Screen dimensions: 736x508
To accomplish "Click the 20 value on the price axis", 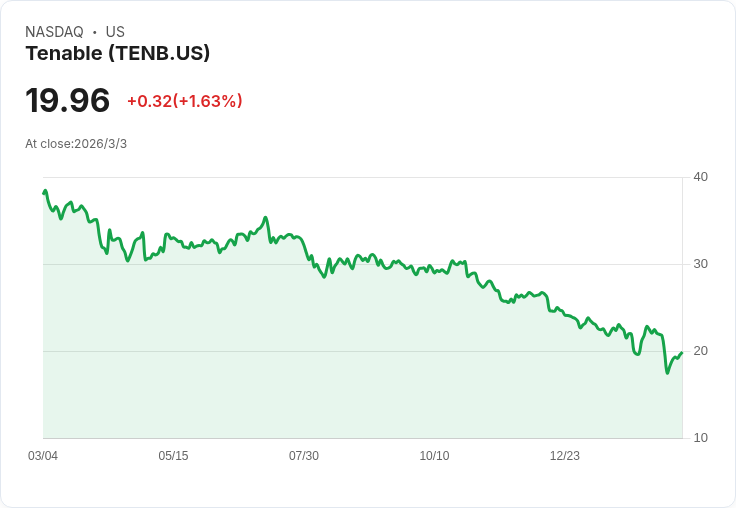I will 700,351.
